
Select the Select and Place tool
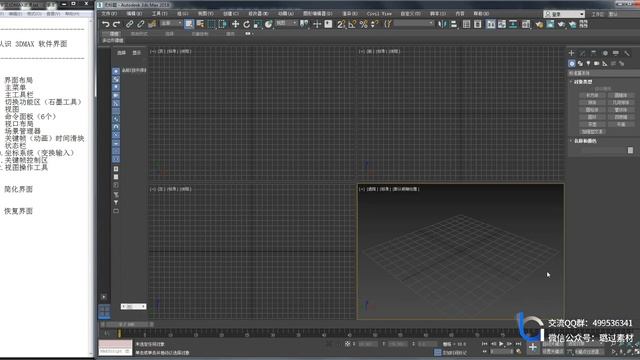[268, 24]
